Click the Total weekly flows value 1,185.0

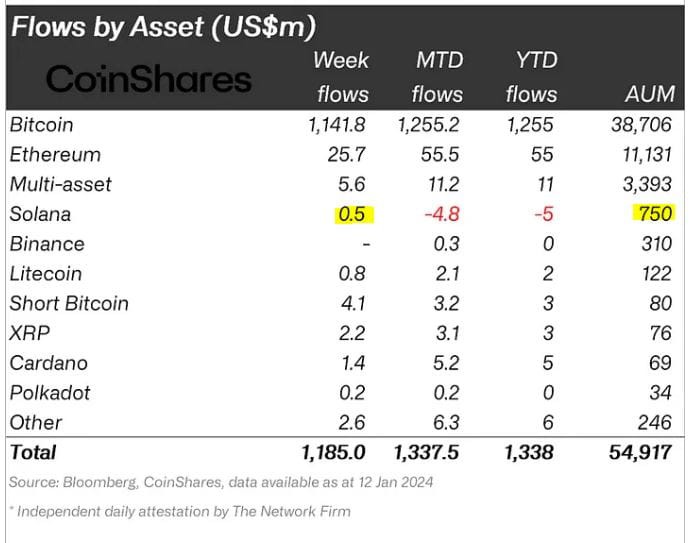334,453
